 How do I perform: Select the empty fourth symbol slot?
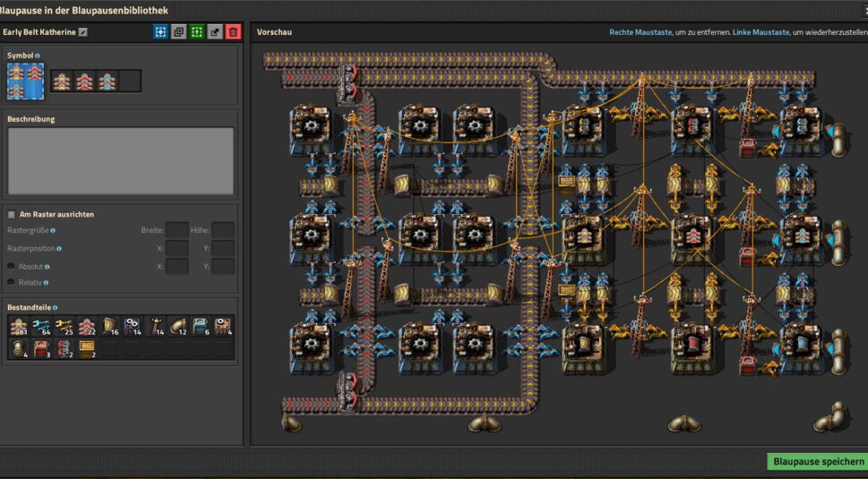point(130,81)
